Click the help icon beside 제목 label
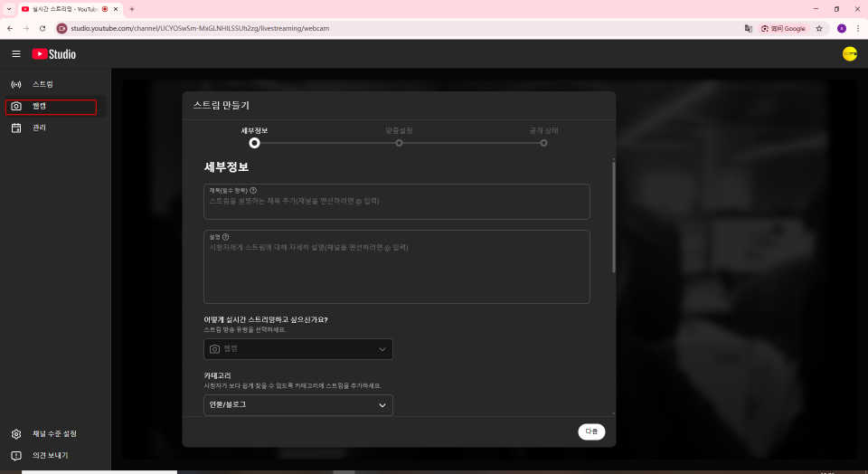Screen dimensions: 868x474 [253, 191]
